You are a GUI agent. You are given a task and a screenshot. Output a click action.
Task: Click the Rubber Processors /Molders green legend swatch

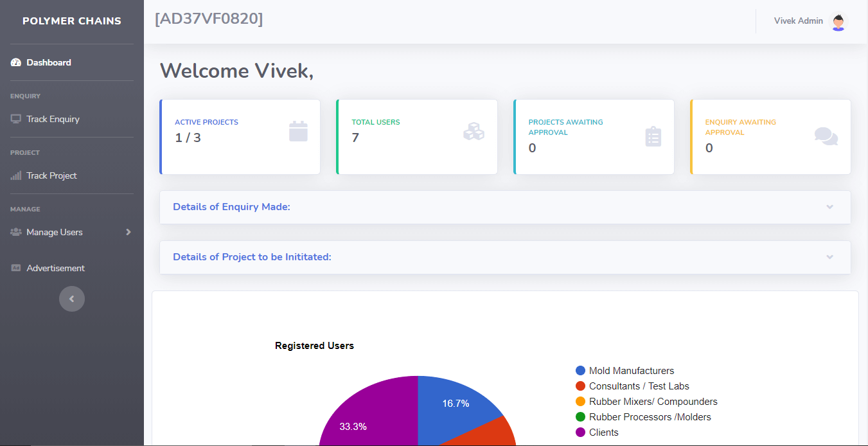pyautogui.click(x=581, y=417)
